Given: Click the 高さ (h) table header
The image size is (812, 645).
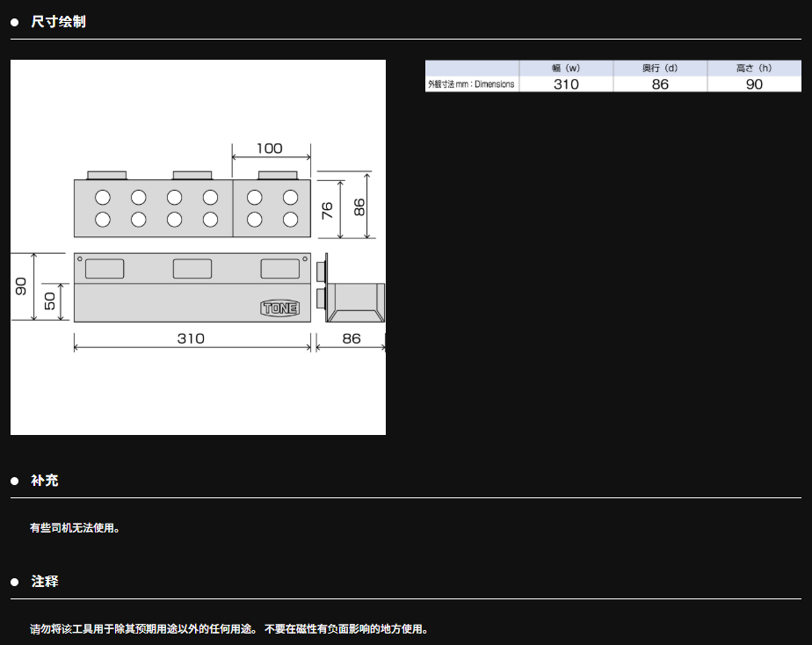Looking at the screenshot, I should 754,68.
